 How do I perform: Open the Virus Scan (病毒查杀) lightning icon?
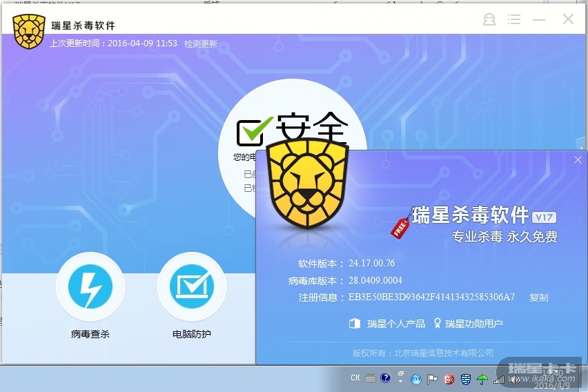coord(90,286)
